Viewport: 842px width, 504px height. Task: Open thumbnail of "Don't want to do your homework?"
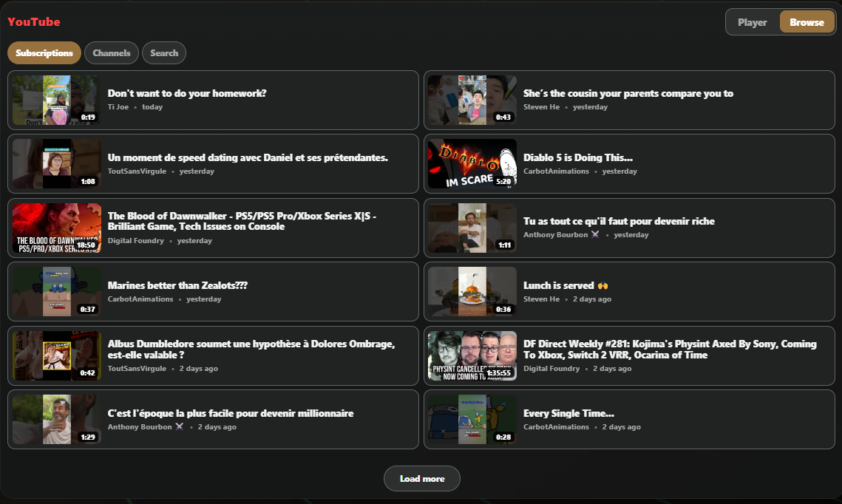click(x=57, y=101)
